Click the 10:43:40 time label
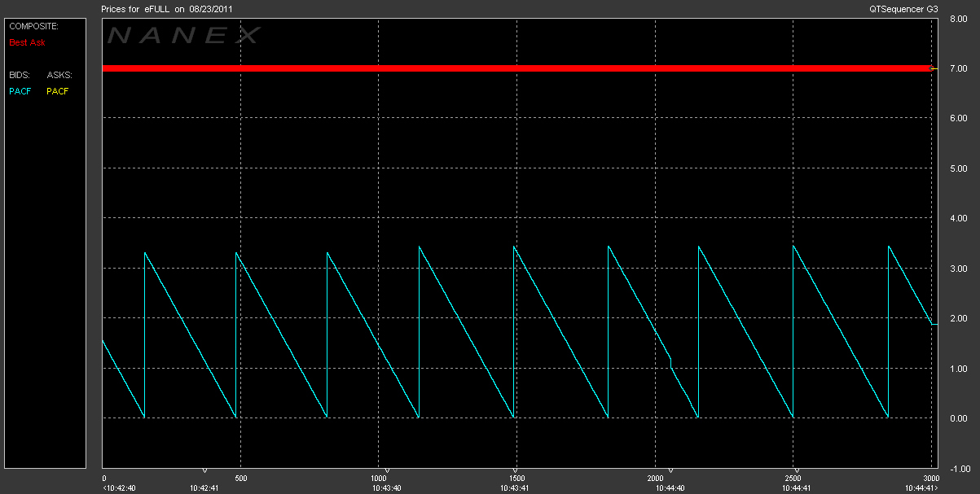 tap(386, 488)
